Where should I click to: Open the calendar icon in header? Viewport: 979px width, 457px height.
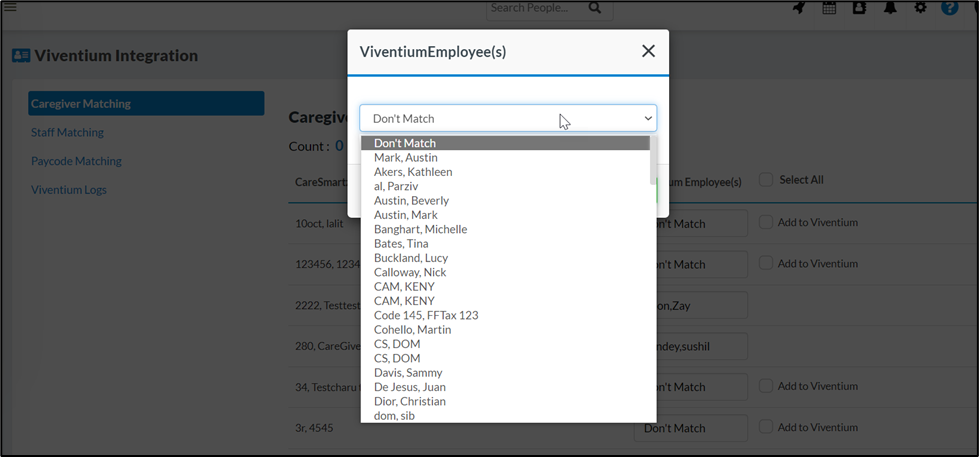coord(829,8)
